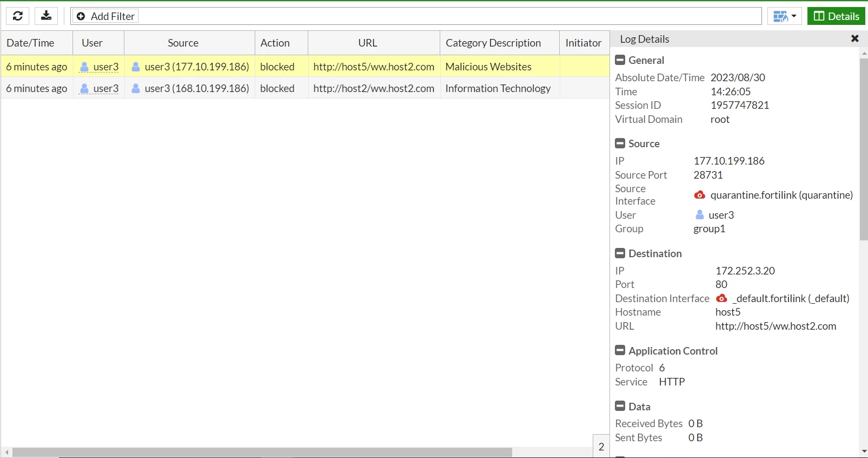Select source cell user3 (177.10.199.186)
The image size is (868, 458).
[190, 67]
